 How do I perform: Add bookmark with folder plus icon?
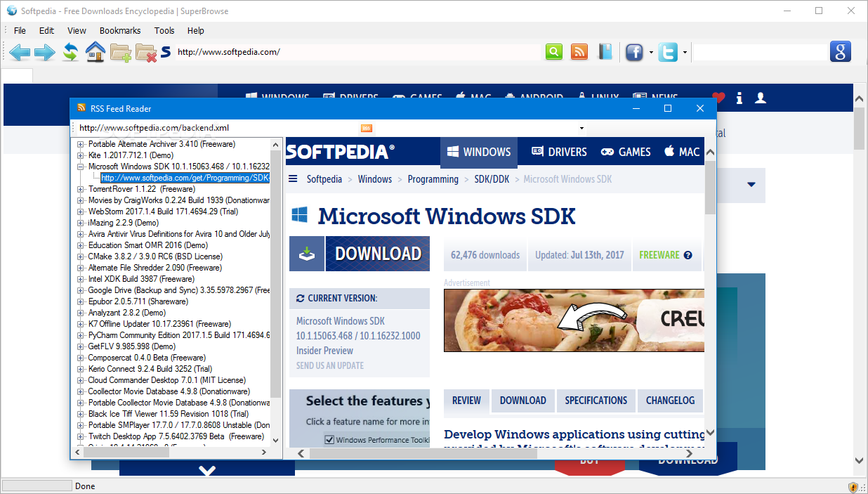pos(121,53)
